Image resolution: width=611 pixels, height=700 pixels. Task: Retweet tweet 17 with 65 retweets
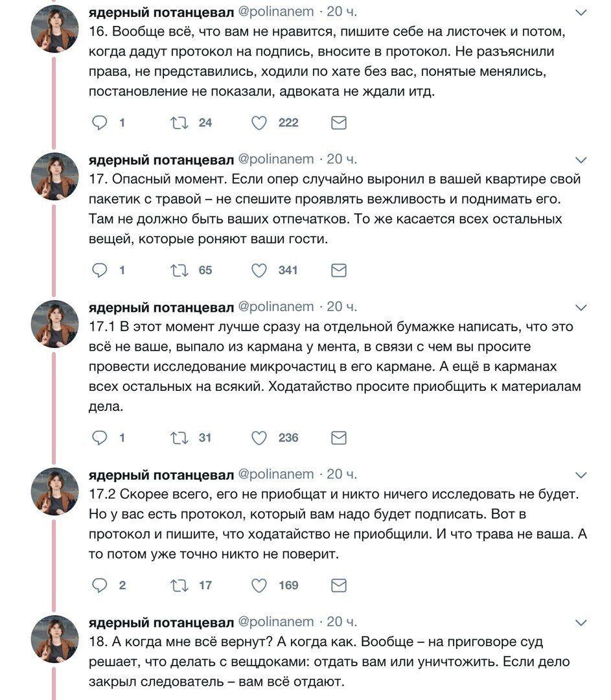tap(179, 270)
